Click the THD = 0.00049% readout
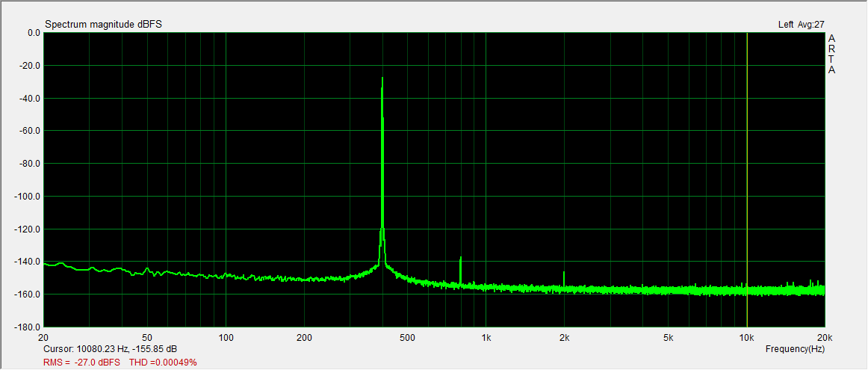This screenshot has width=868, height=370. click(x=163, y=363)
